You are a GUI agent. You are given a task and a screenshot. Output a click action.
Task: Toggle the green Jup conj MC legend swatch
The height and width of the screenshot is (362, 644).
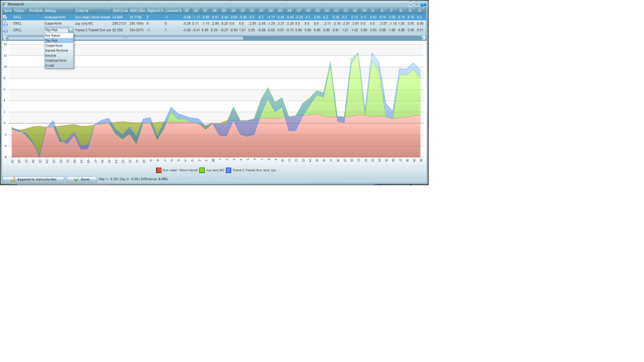coord(202,170)
